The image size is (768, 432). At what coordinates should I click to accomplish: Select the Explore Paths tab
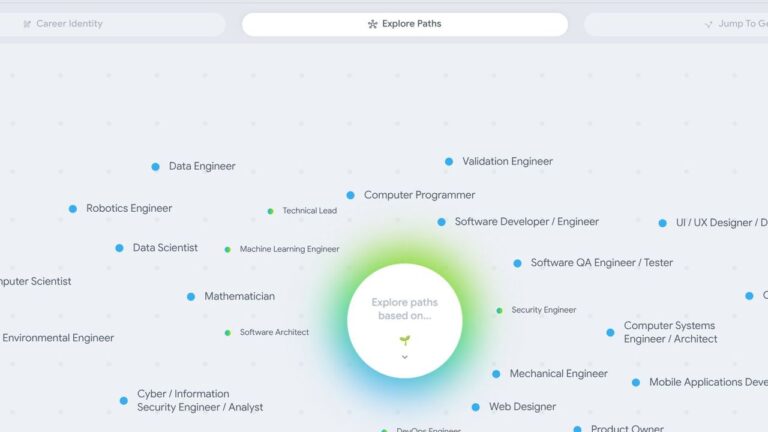(x=405, y=24)
